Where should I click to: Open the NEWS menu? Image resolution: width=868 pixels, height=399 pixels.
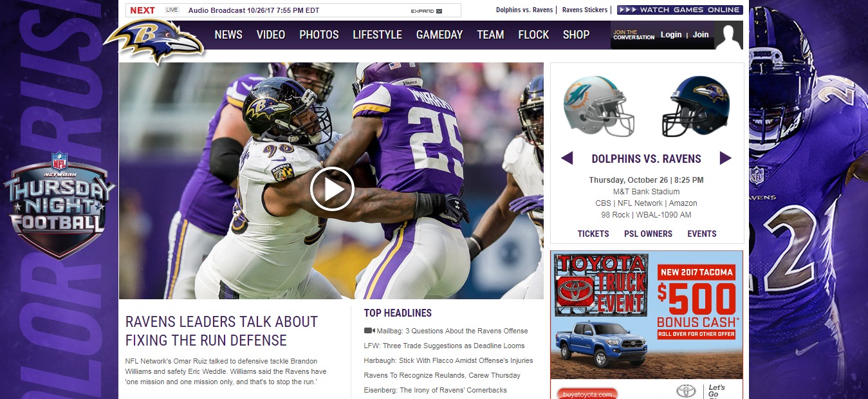tap(228, 35)
